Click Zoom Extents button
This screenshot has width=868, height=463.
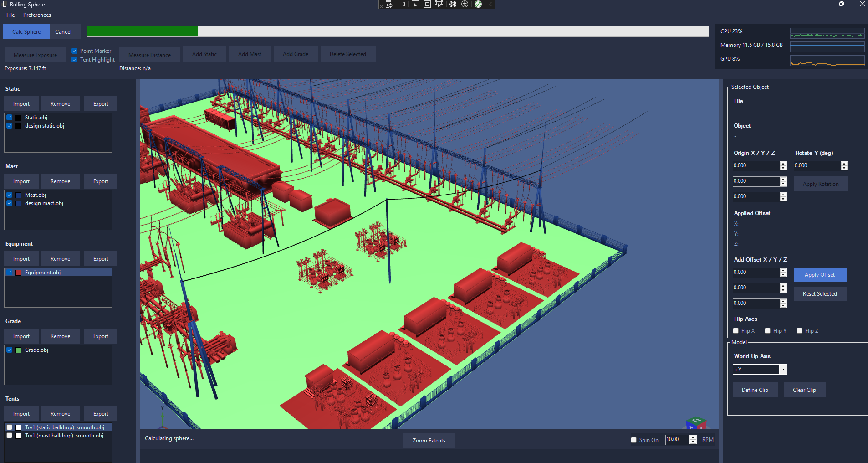coord(429,441)
